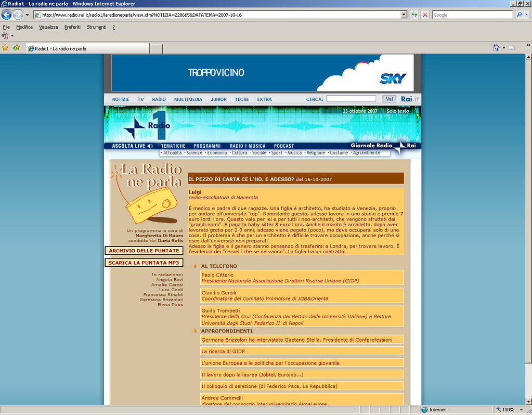
Task: Select the Radio1 - La radio ne parla tab
Action: coord(88,48)
